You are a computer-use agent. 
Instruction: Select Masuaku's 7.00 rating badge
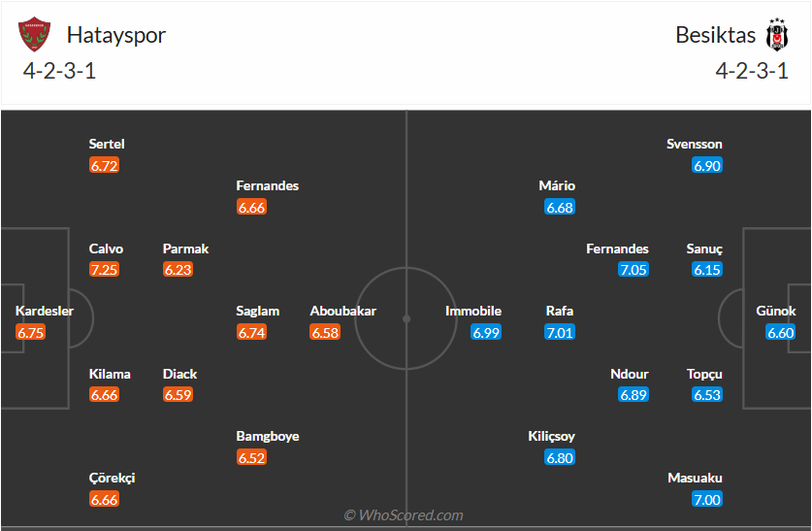pos(707,499)
